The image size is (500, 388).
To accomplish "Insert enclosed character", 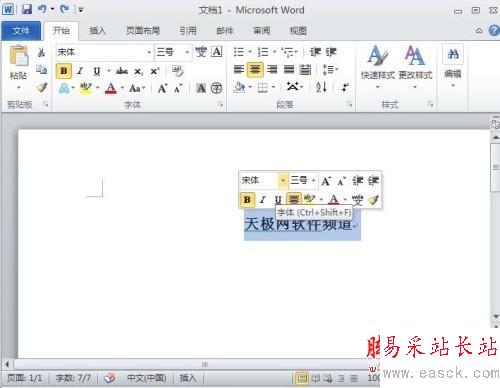I will (217, 88).
